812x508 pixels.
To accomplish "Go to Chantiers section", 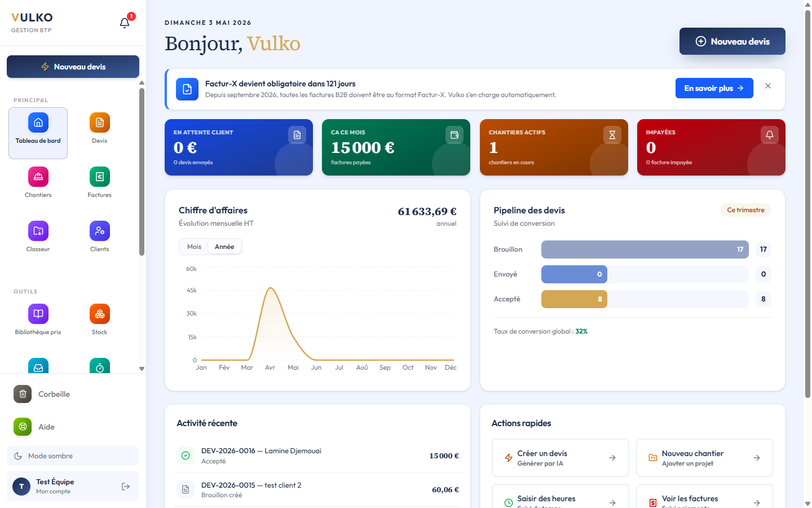I will pyautogui.click(x=38, y=182).
